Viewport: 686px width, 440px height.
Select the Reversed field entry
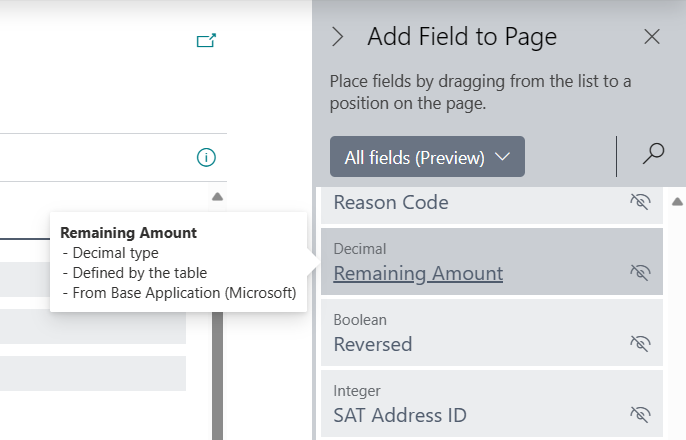pos(373,344)
